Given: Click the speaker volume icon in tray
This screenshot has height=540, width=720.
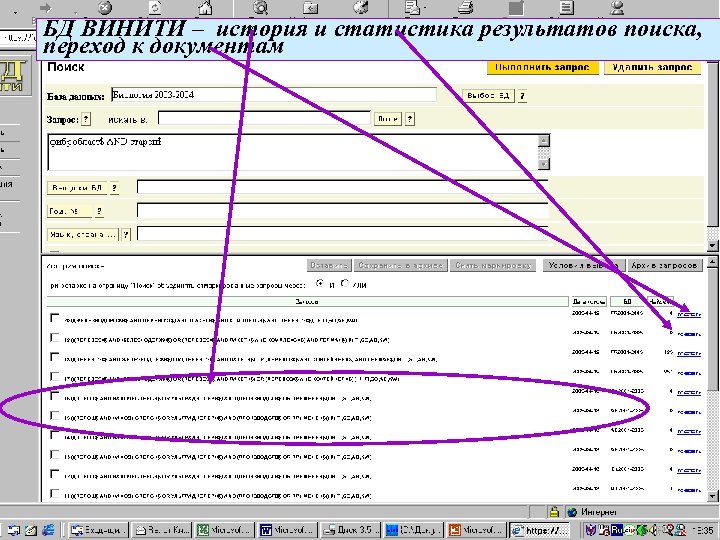Looking at the screenshot, I should click(x=653, y=530).
